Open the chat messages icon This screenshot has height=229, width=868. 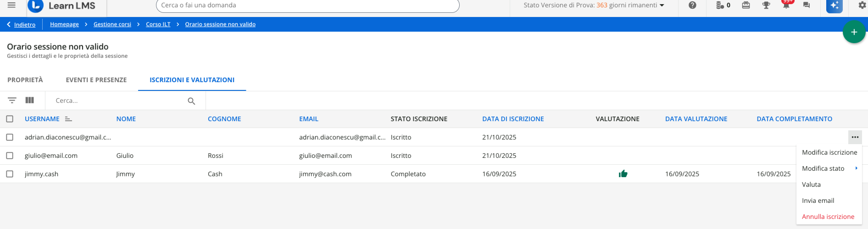pos(806,5)
